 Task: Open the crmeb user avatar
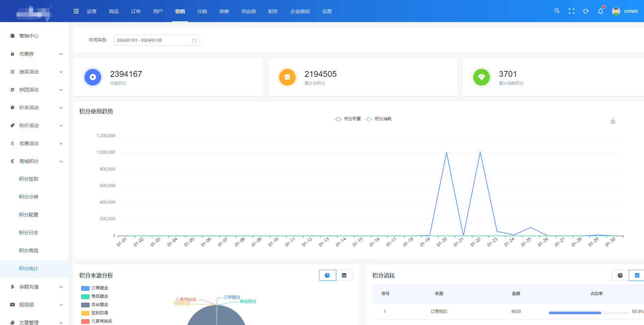[x=616, y=11]
